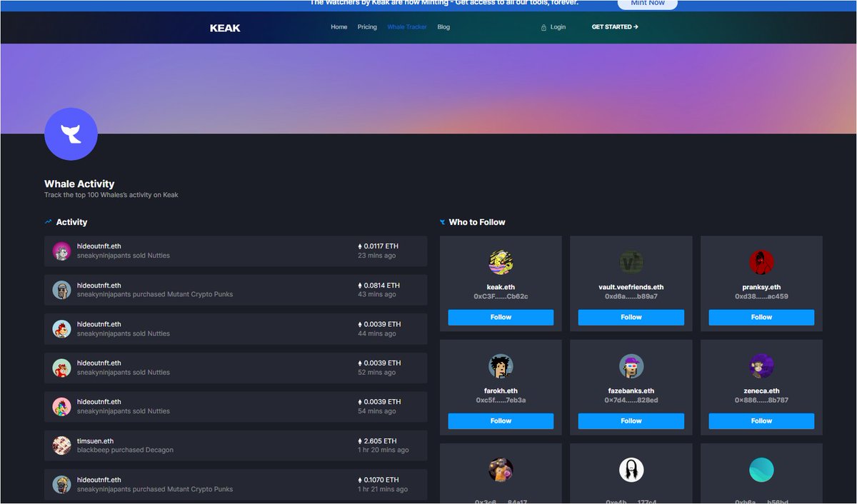Click the Activity trend chart icon
Screen dimensions: 857x504
click(49, 222)
